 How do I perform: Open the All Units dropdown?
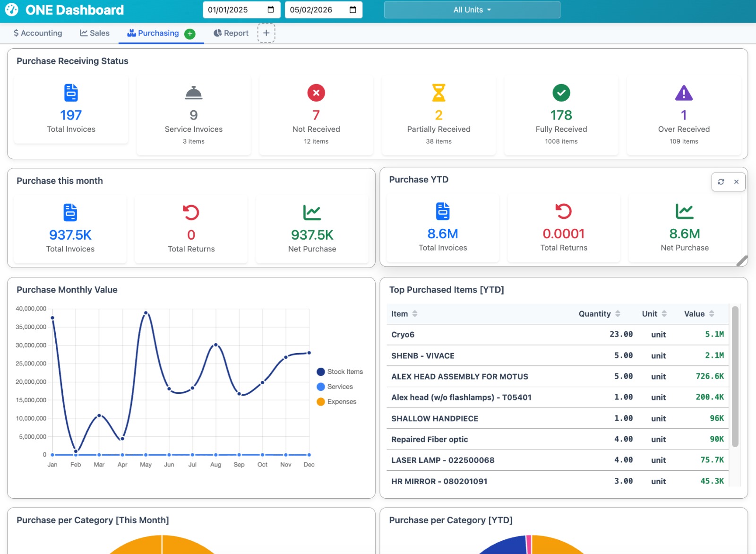pos(472,10)
